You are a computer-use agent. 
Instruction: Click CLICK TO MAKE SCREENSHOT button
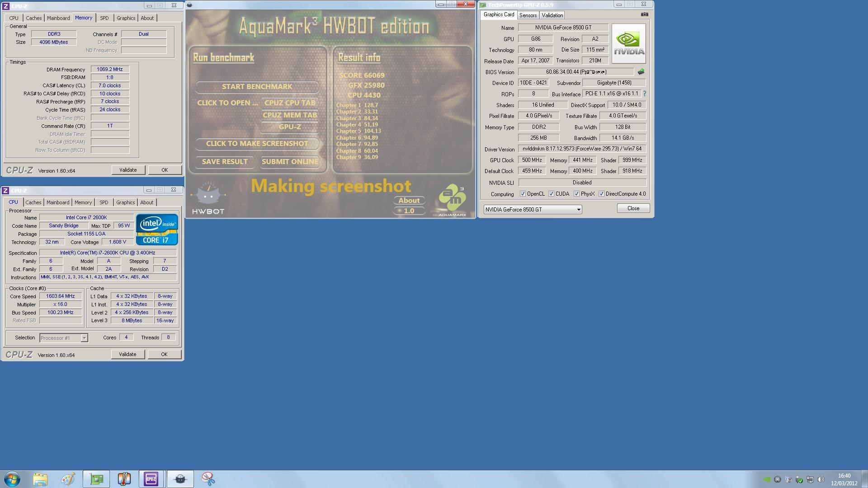coord(257,143)
